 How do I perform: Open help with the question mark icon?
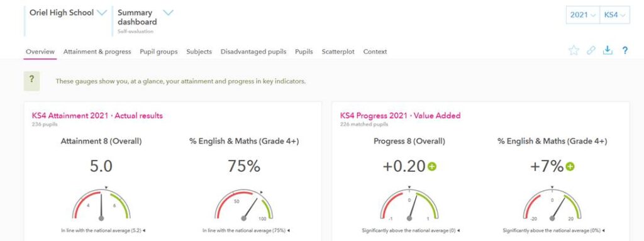point(625,50)
